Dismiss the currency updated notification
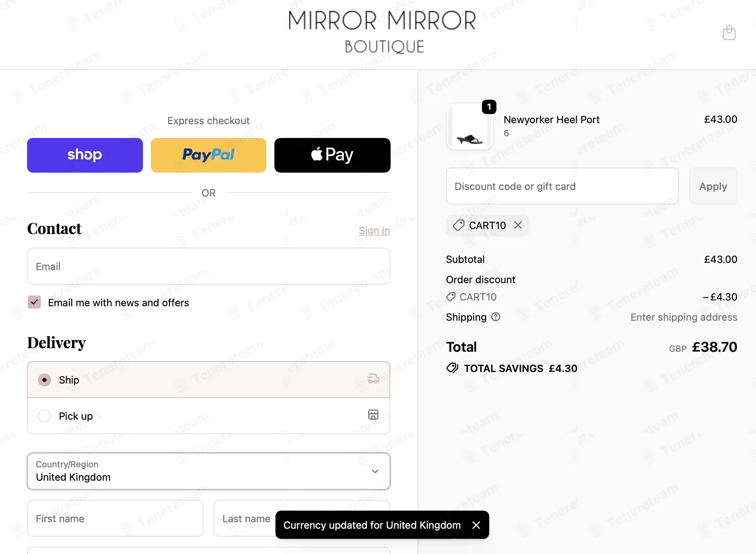756x554 pixels. coord(476,525)
